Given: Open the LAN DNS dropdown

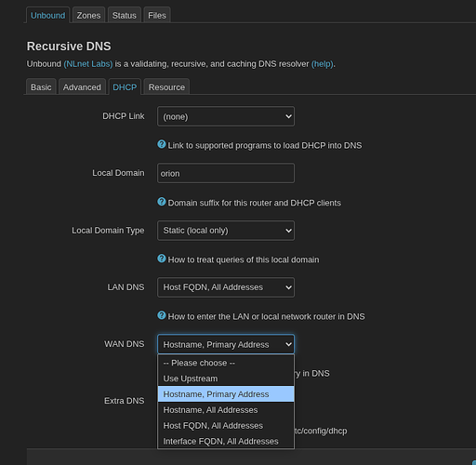Looking at the screenshot, I should 226,287.
